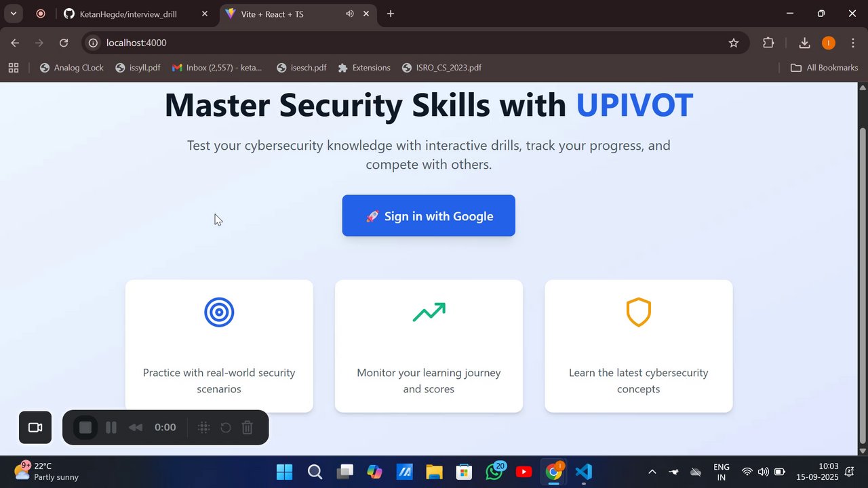Show hidden system tray icons
The image size is (868, 488).
[x=652, y=472]
